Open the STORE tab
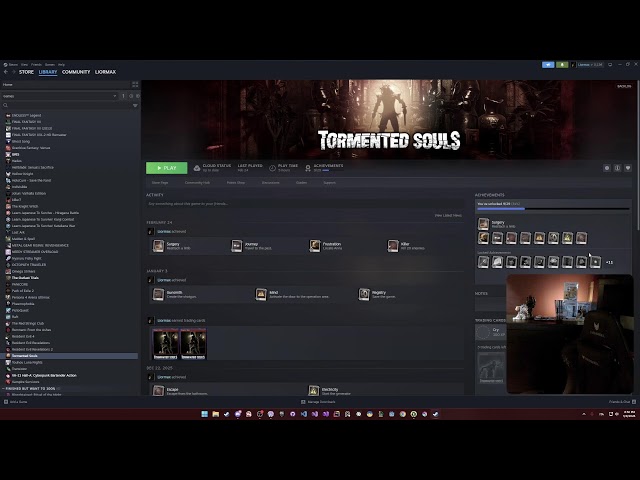This screenshot has width=640, height=480. 26,72
